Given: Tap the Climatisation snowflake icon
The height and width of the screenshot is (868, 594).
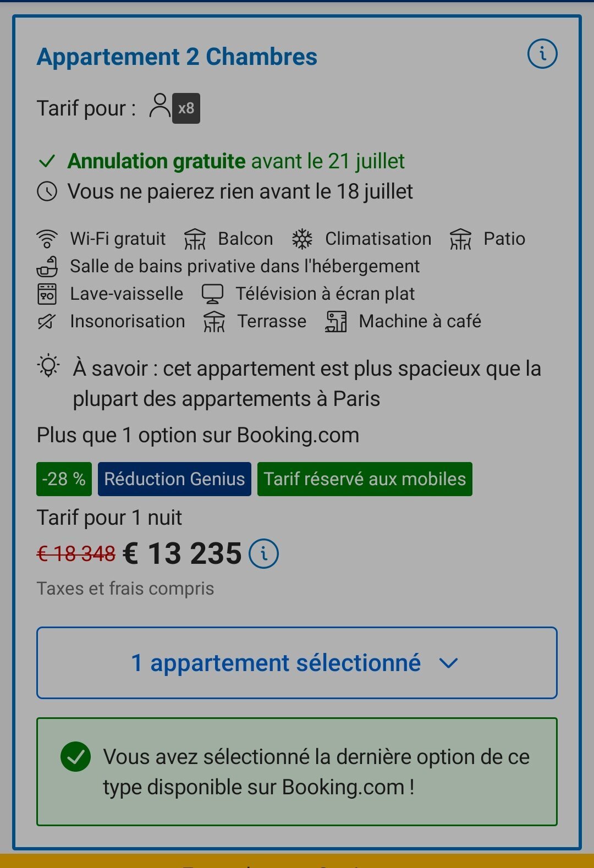Looking at the screenshot, I should pos(302,239).
